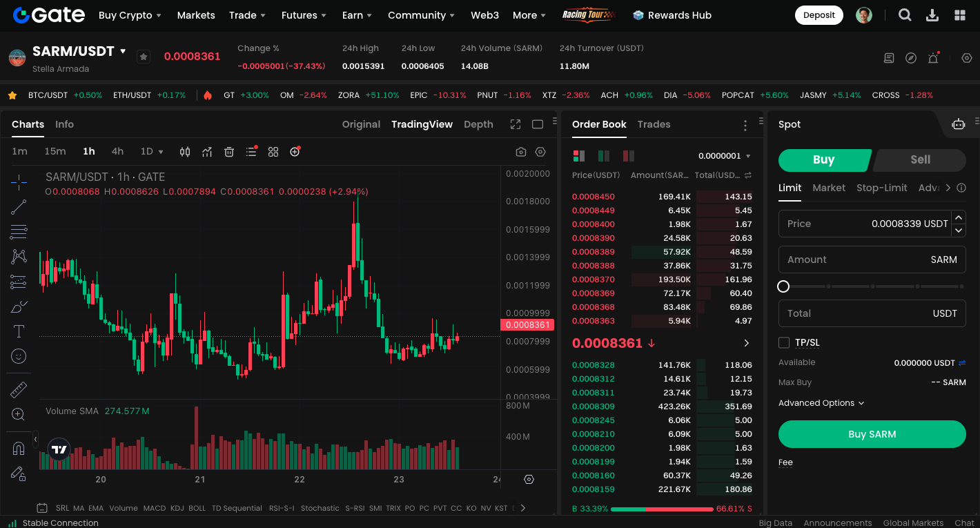Switch to Sell side toggle
Image resolution: width=980 pixels, height=528 pixels.
pyautogui.click(x=920, y=160)
